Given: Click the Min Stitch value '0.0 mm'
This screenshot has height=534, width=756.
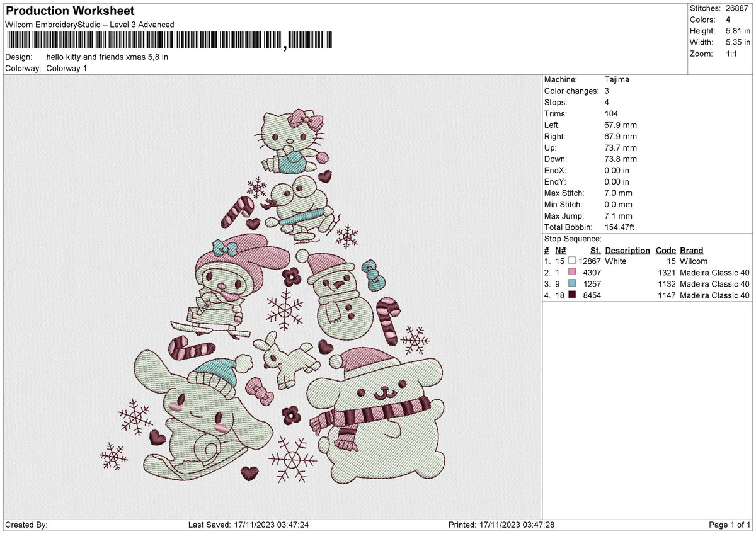Looking at the screenshot, I should pyautogui.click(x=618, y=204).
